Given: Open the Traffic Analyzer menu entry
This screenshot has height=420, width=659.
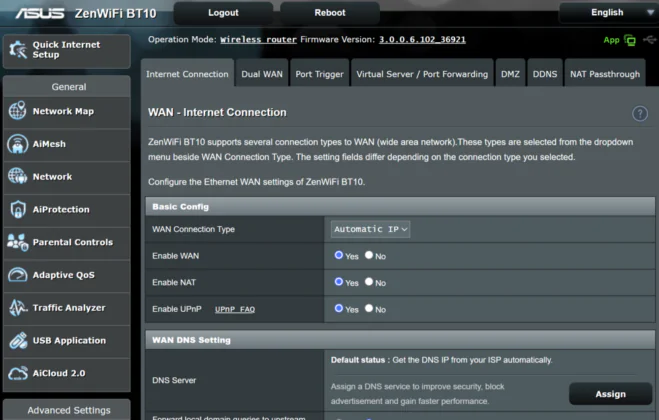Looking at the screenshot, I should point(67,308).
